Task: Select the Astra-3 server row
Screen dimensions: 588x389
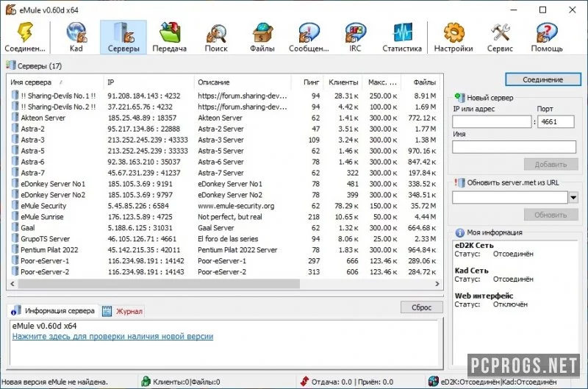Action: [x=224, y=140]
